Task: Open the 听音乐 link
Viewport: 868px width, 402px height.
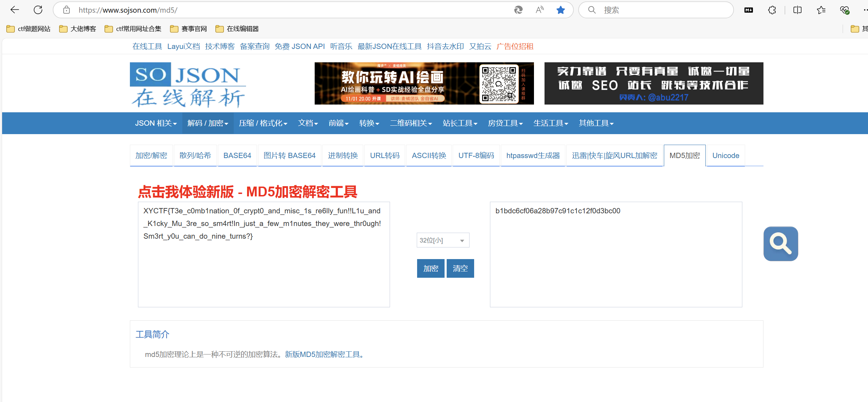Action: pyautogui.click(x=341, y=46)
